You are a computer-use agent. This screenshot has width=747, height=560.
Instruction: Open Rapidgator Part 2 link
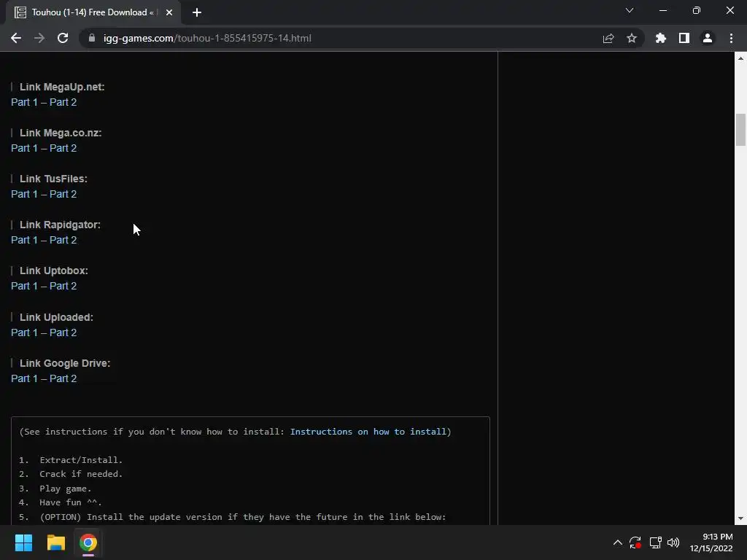tap(63, 240)
